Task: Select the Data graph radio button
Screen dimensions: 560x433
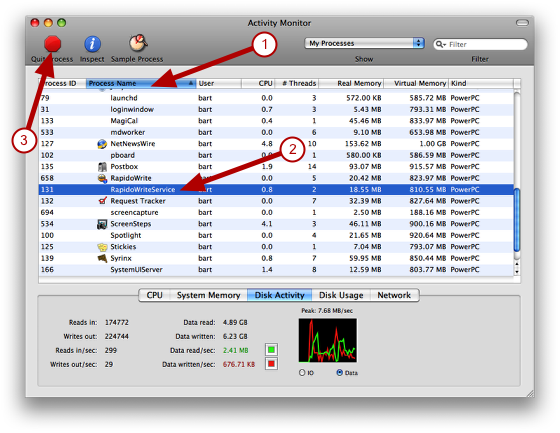Action: point(340,373)
